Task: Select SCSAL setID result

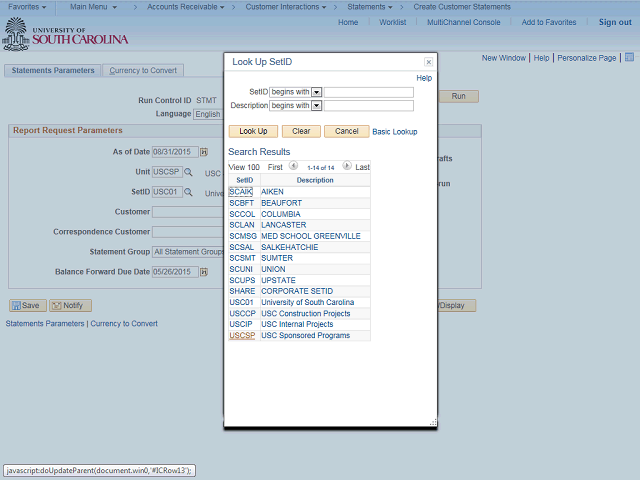Action: (x=241, y=247)
